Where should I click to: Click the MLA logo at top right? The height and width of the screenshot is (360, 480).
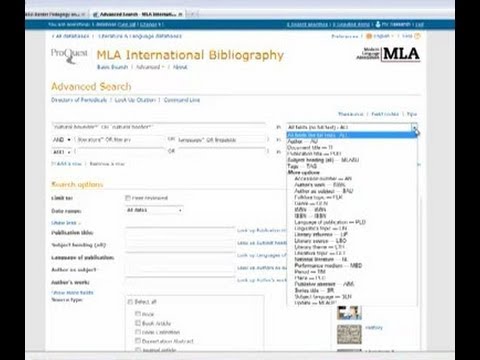point(388,54)
